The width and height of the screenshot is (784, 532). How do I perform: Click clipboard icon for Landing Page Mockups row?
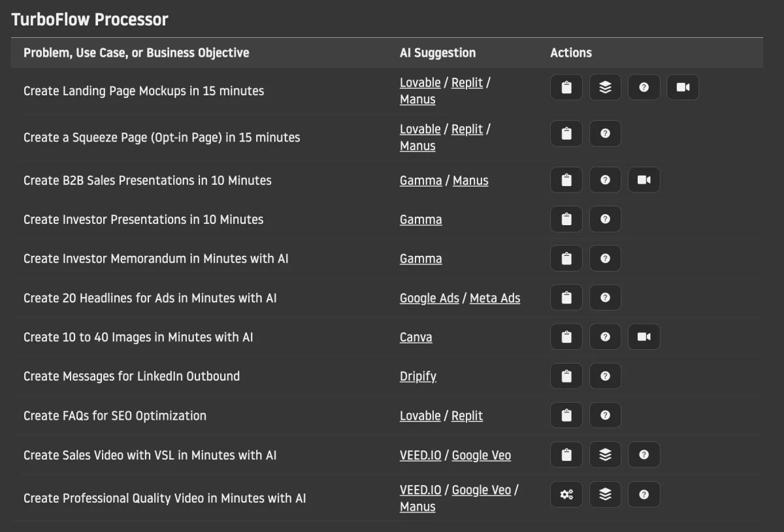tap(566, 87)
